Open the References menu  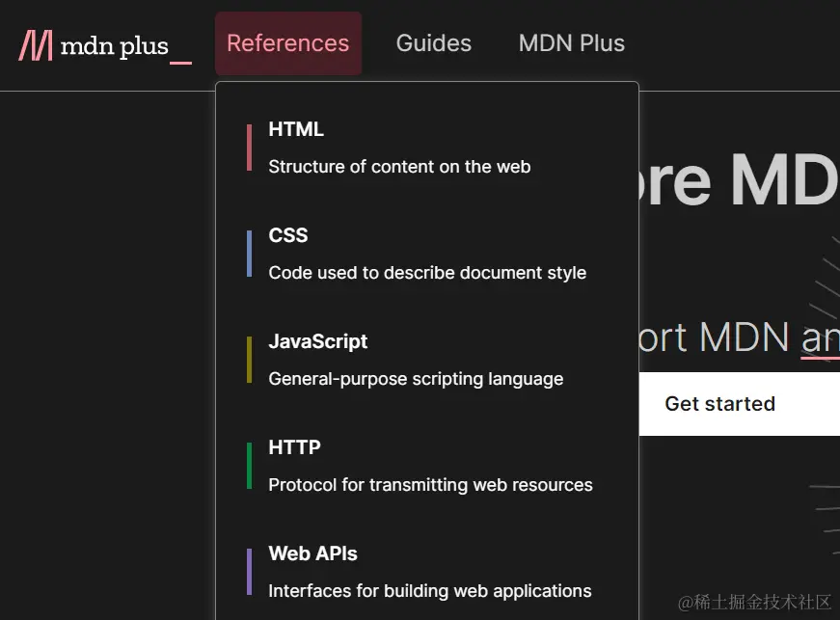click(288, 43)
